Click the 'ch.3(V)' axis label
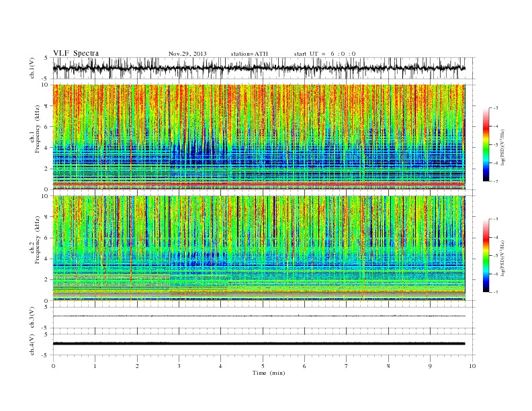 (x=32, y=318)
